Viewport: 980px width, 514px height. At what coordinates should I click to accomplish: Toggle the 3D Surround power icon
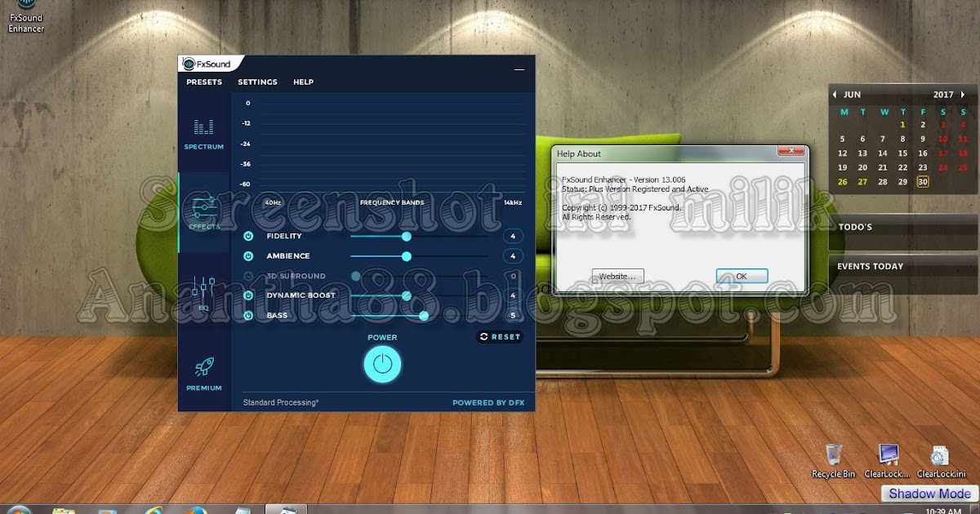point(248,276)
